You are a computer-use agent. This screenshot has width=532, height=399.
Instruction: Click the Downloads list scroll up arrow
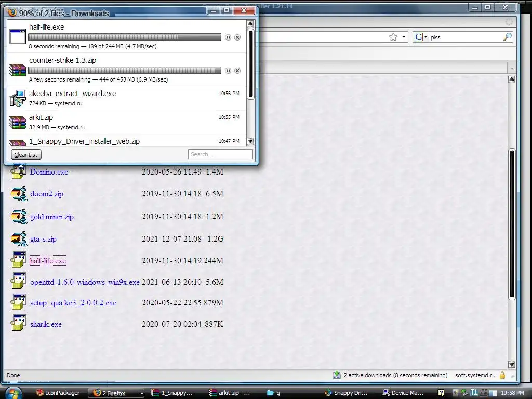[250, 23]
